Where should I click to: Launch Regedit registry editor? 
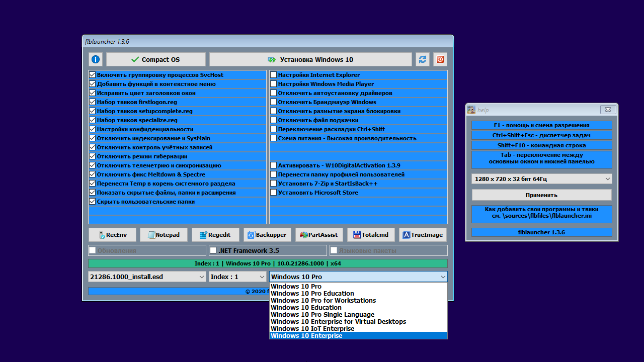[215, 235]
